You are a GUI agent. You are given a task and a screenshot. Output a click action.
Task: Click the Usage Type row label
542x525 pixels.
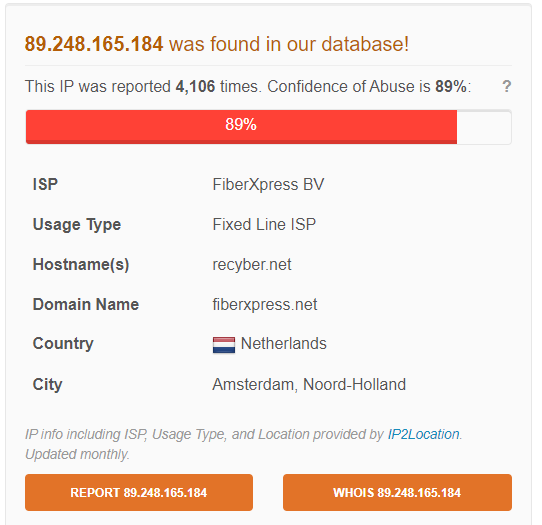point(77,225)
